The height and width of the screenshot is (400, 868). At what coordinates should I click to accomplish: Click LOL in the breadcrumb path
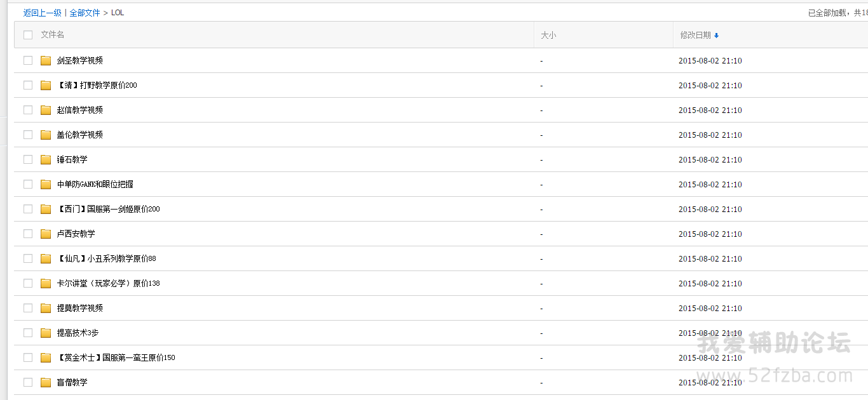[118, 13]
